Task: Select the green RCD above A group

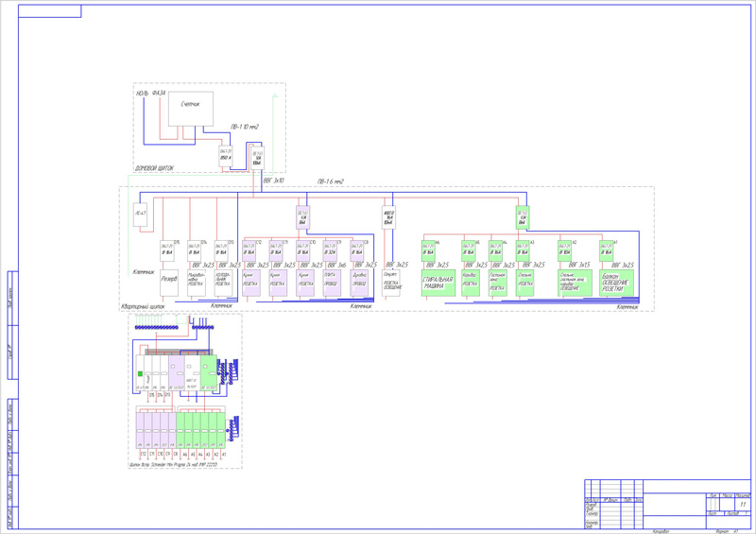Action: tap(523, 217)
